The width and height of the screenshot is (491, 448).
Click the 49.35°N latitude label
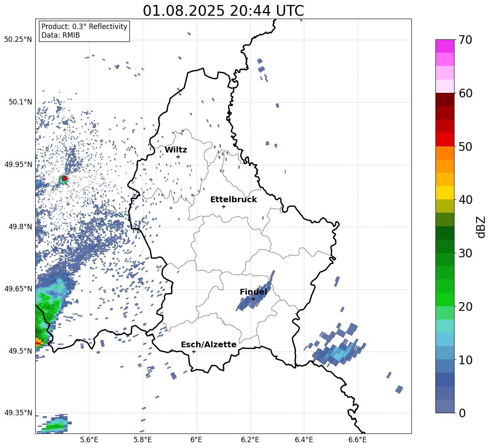click(18, 413)
